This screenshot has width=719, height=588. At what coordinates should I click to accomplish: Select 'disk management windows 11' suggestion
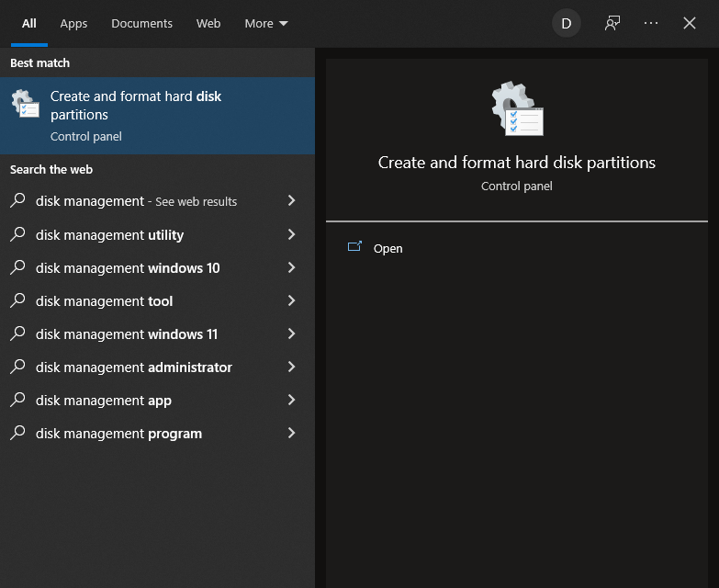[x=157, y=334]
